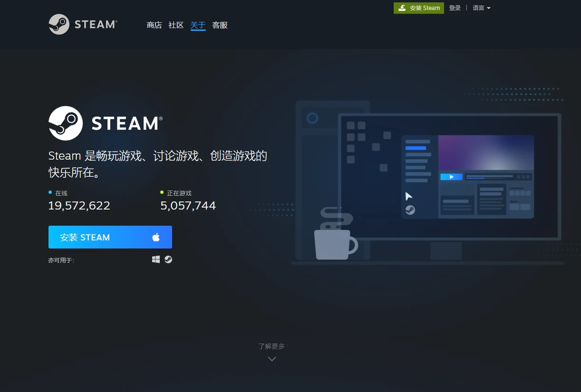Click the online count 19,572,622
The image size is (581, 392).
click(79, 205)
